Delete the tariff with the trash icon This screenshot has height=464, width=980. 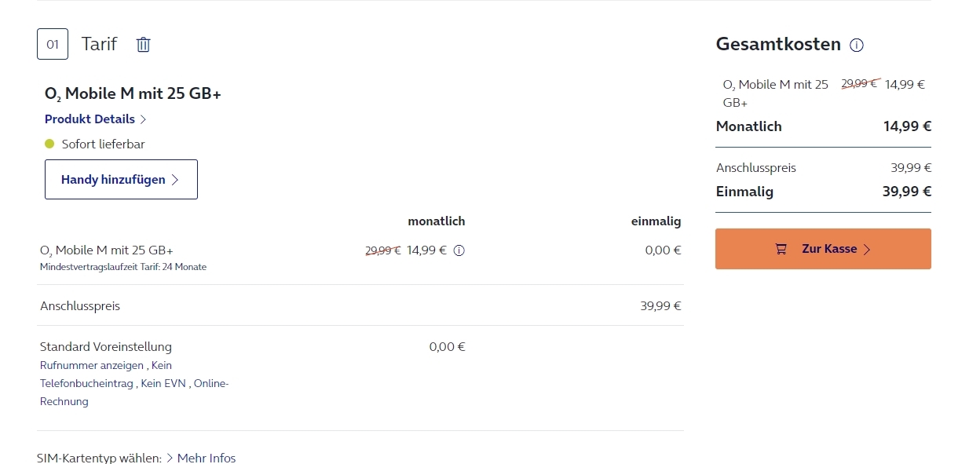pyautogui.click(x=143, y=45)
